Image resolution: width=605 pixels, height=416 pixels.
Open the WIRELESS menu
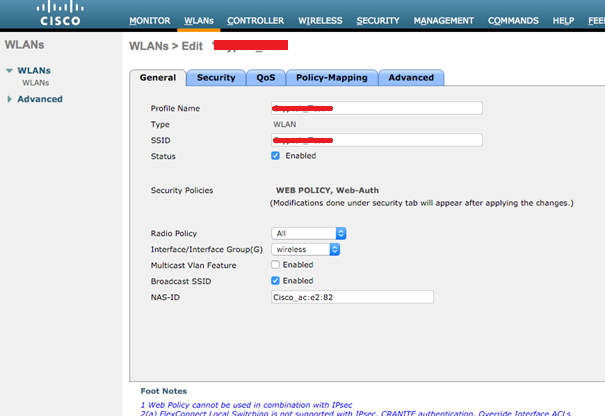[320, 20]
